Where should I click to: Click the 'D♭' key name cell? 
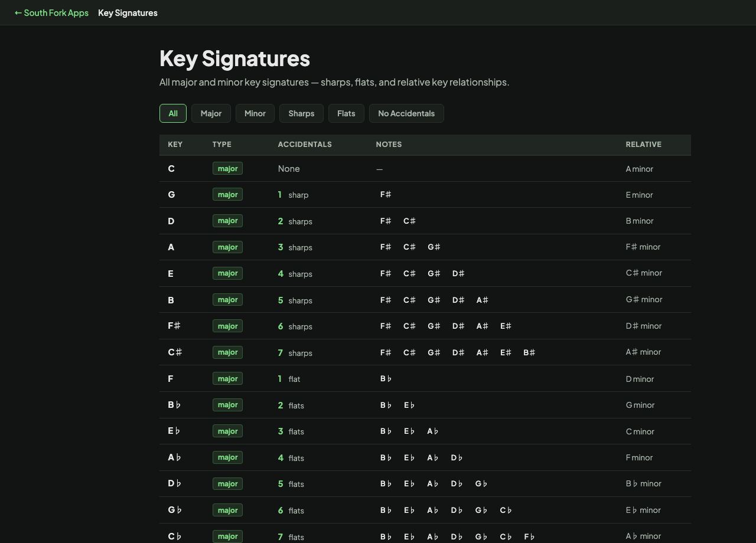pos(174,483)
